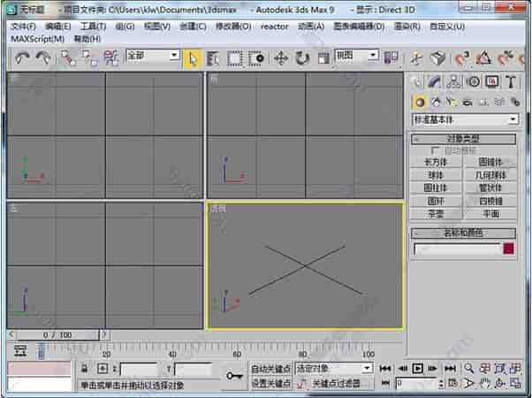Switch to the Hierarchy command panel tab
The image size is (532, 398).
[x=454, y=81]
